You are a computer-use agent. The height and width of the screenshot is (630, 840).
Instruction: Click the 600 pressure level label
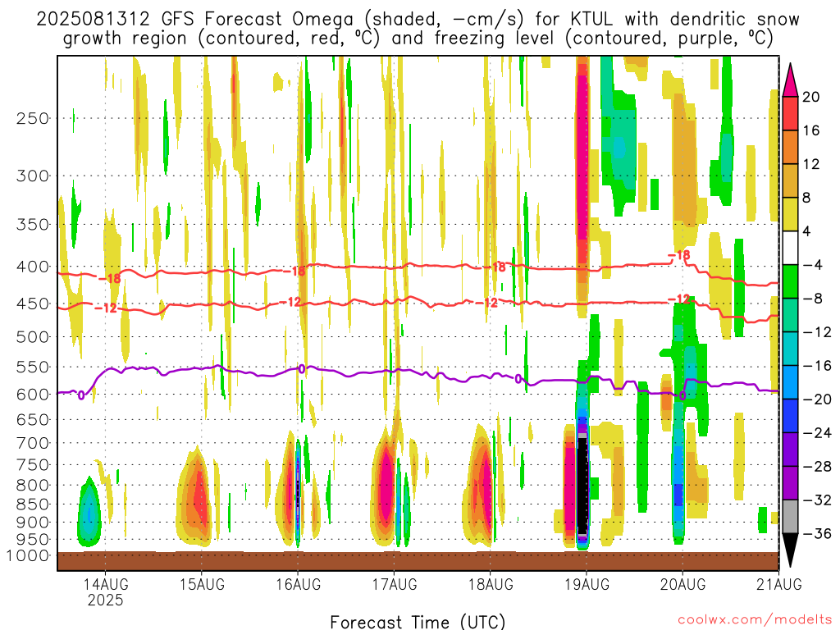click(33, 395)
